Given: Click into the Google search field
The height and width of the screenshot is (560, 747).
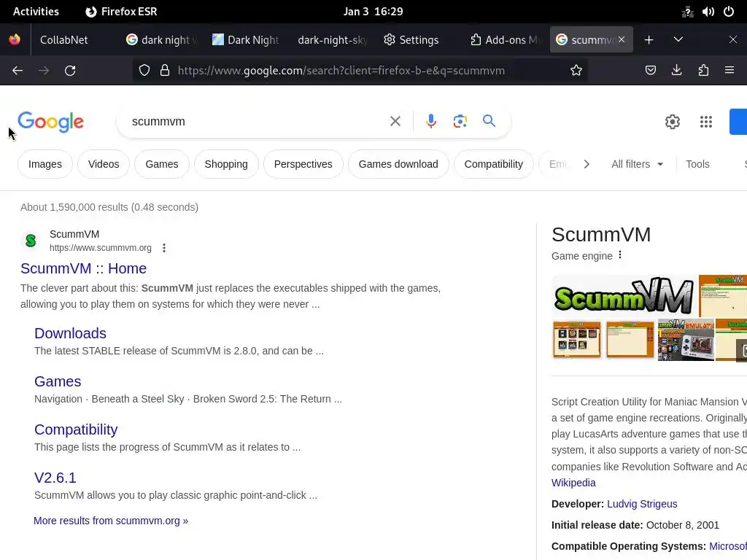Looking at the screenshot, I should tap(258, 122).
